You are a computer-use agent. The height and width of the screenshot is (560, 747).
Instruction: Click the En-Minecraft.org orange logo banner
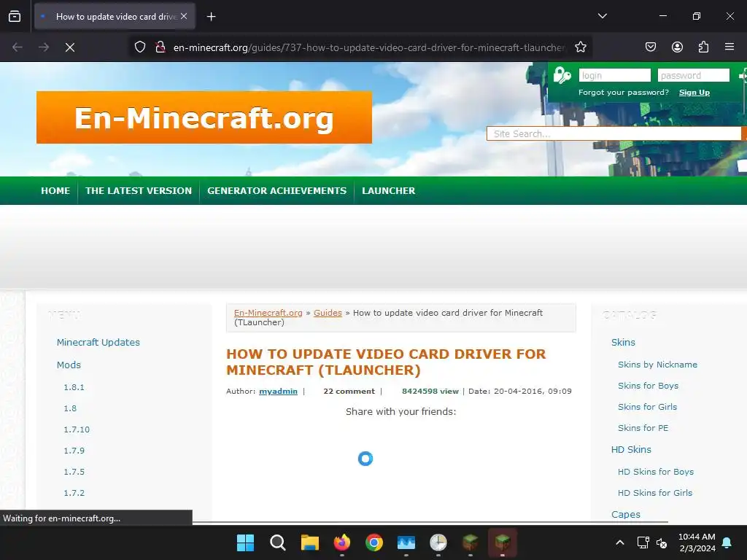[204, 117]
